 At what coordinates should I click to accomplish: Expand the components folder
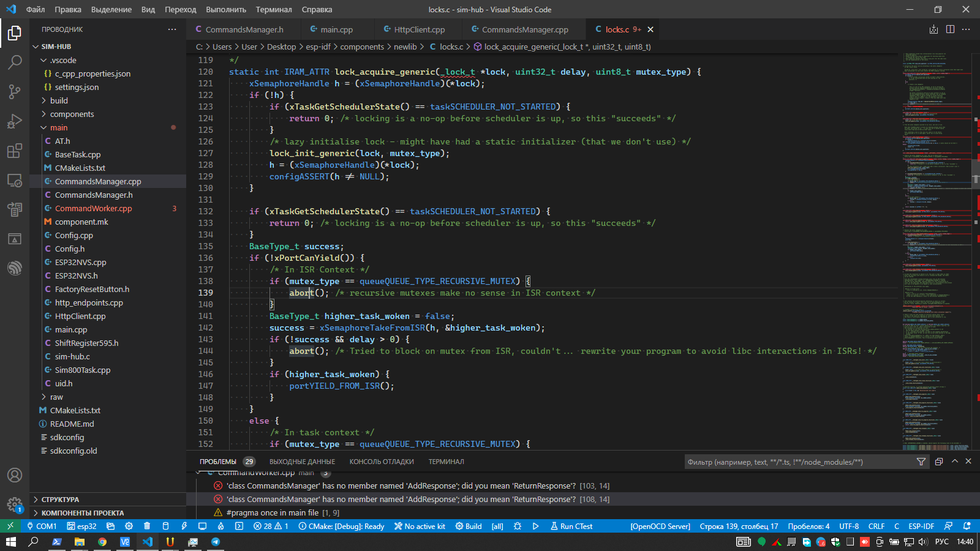click(72, 114)
